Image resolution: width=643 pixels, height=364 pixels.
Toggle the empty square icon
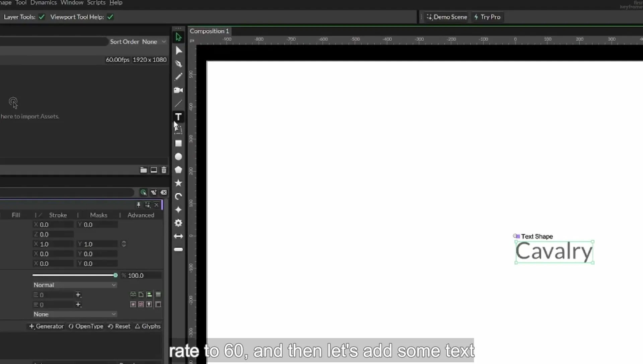point(158,304)
